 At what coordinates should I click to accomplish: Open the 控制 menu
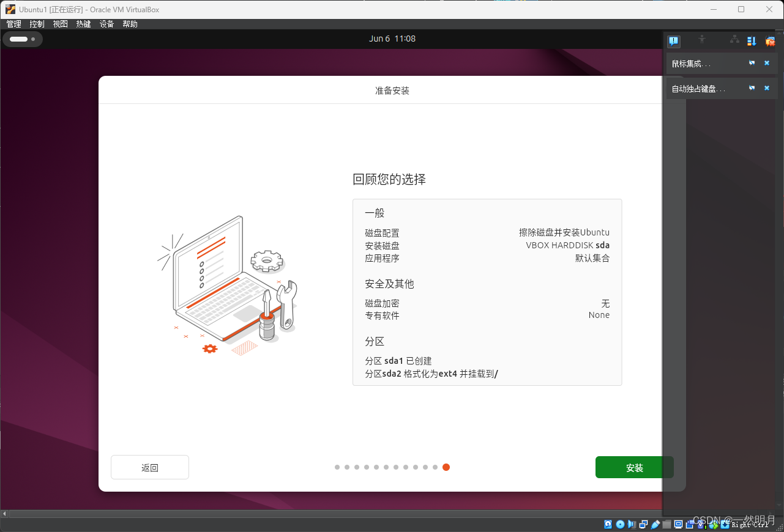[37, 24]
